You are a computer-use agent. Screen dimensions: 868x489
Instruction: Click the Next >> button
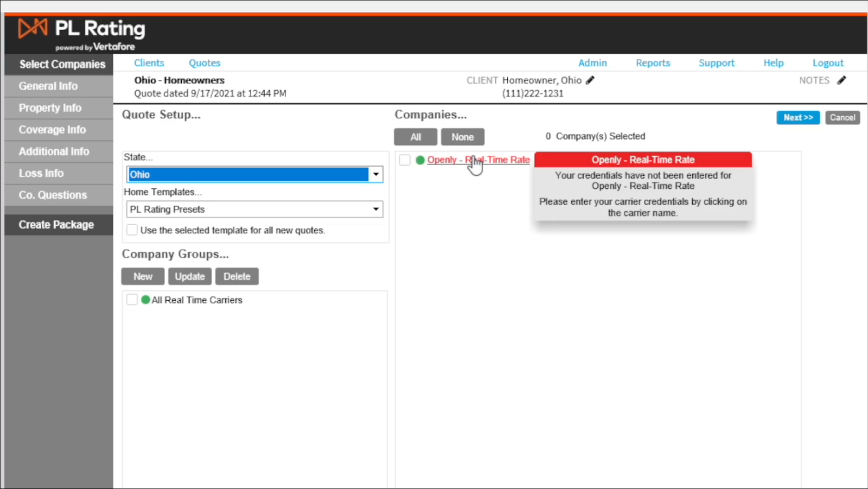tap(798, 117)
